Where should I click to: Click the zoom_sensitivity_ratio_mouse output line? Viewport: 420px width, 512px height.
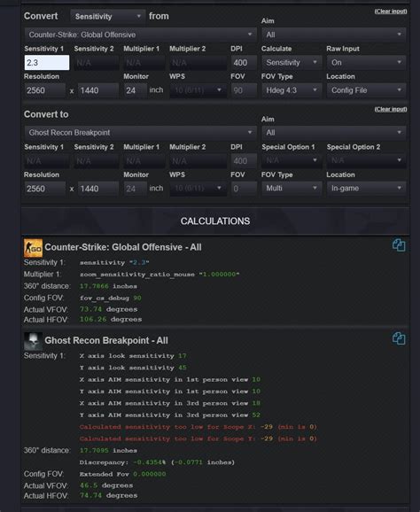159,275
